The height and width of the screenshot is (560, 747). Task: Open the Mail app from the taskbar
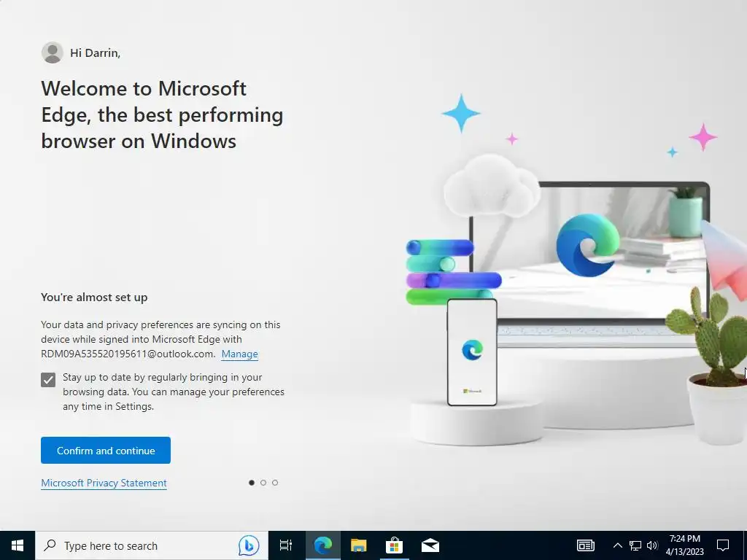[430, 545]
